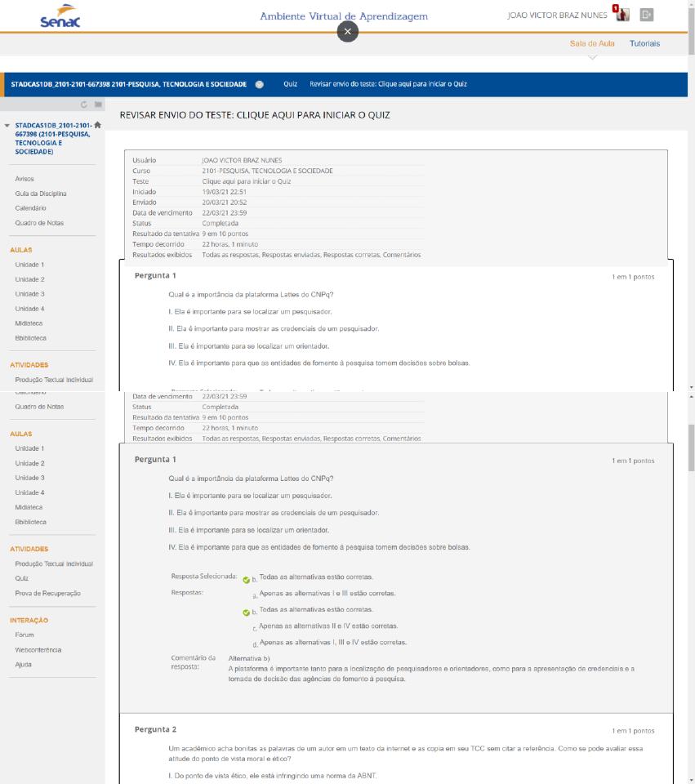Select the Sala de Aula tab
The image size is (695, 784).
(x=592, y=43)
